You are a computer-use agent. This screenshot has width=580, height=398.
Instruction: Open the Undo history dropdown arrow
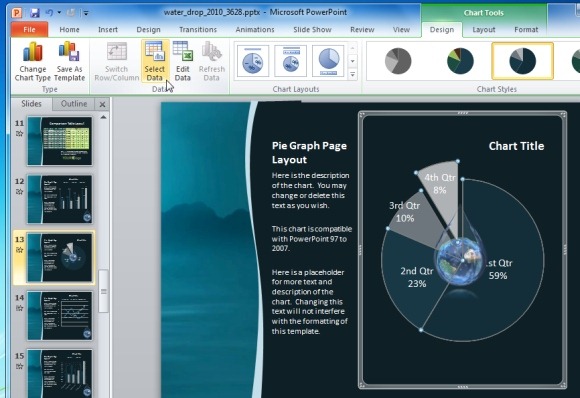click(x=59, y=13)
